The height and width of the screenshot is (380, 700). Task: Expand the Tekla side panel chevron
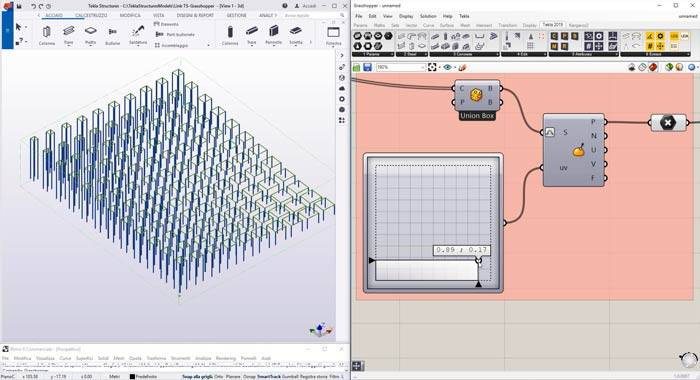tap(342, 55)
